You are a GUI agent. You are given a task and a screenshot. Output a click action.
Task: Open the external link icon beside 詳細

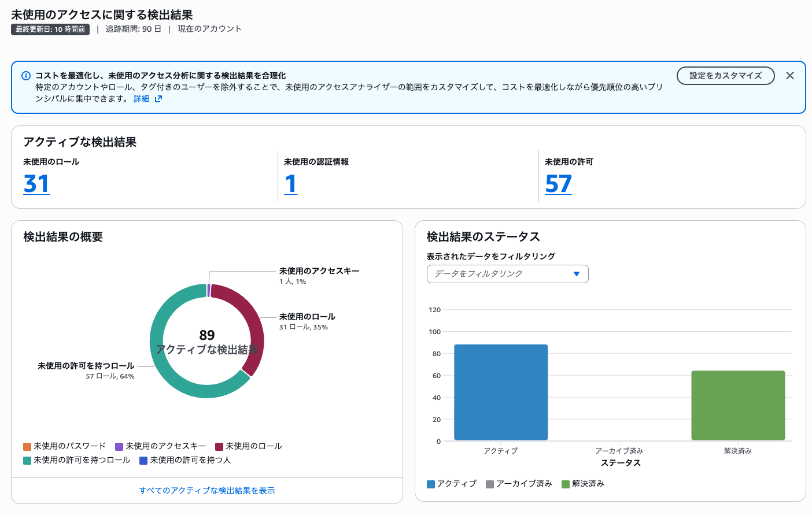tap(158, 99)
